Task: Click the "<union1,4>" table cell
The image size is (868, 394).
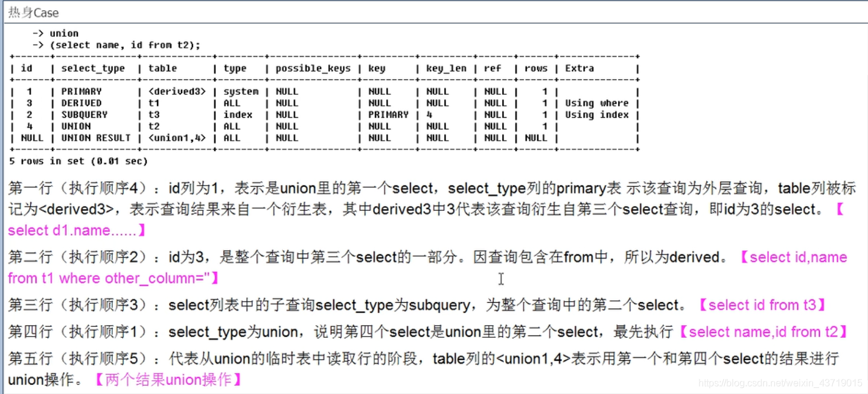Action: (x=177, y=138)
